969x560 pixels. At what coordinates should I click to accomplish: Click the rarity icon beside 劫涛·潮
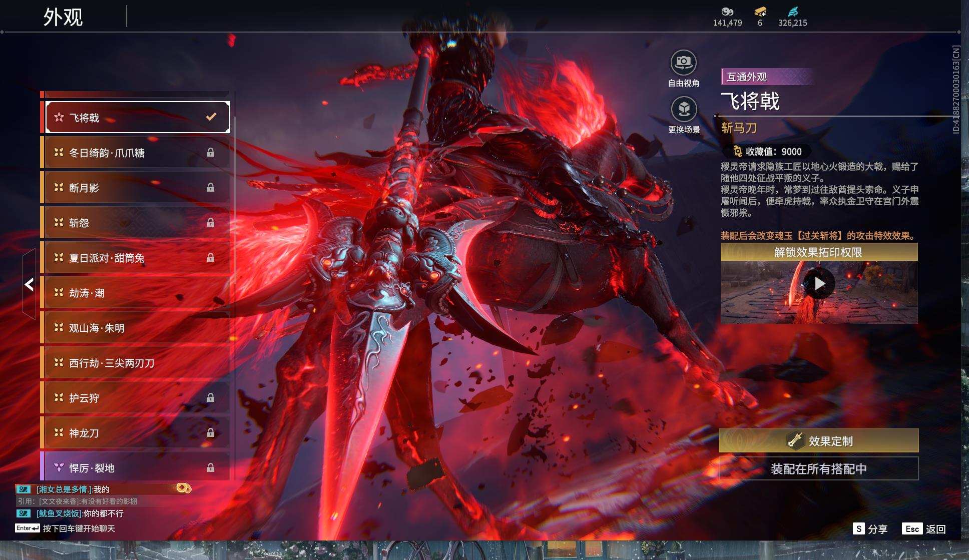pos(59,292)
